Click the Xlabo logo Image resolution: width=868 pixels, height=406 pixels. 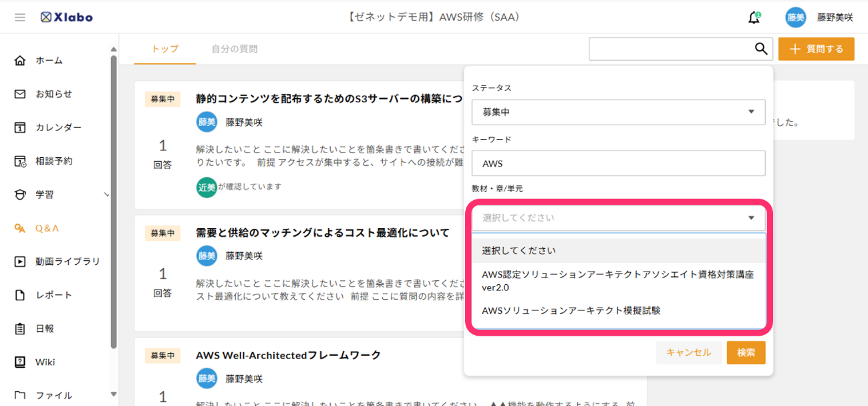pos(66,17)
